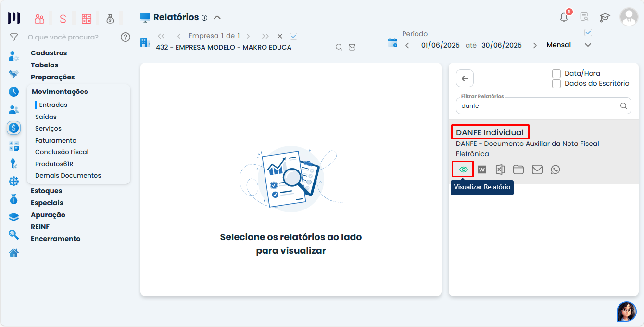644x327 pixels.
Task: Expand the Preparações menu
Action: [53, 77]
